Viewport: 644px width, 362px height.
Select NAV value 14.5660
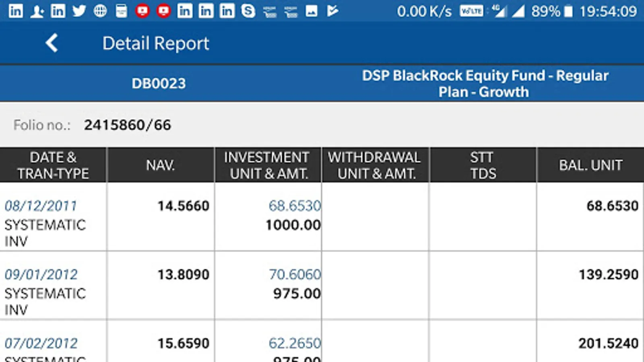(x=183, y=206)
